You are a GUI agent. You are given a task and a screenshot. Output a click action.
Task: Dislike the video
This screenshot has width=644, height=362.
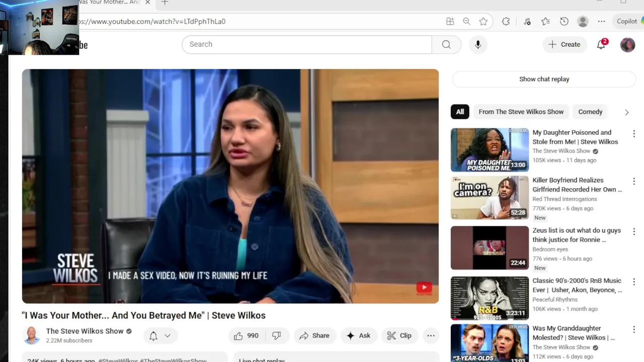click(277, 336)
